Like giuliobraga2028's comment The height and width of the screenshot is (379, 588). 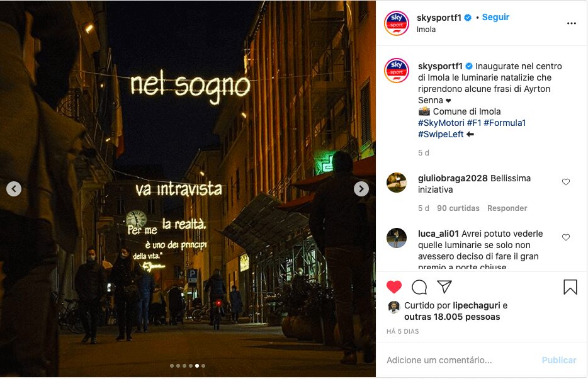(x=566, y=182)
